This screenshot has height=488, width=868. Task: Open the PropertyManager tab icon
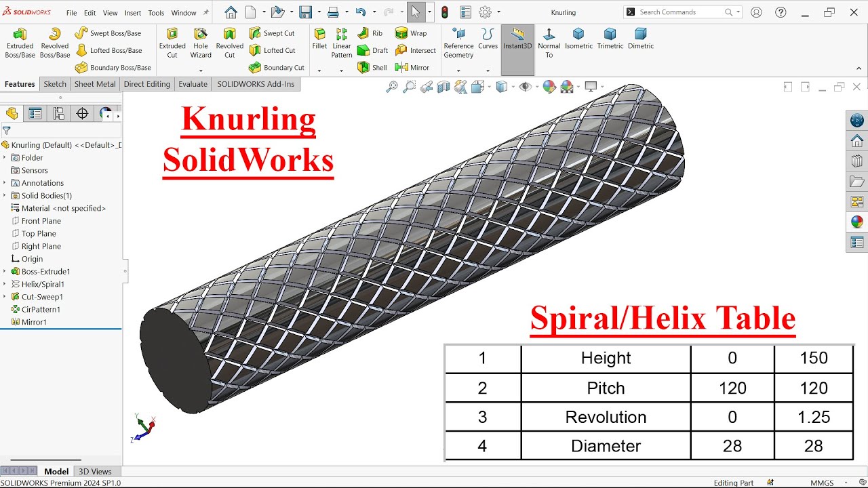point(35,114)
